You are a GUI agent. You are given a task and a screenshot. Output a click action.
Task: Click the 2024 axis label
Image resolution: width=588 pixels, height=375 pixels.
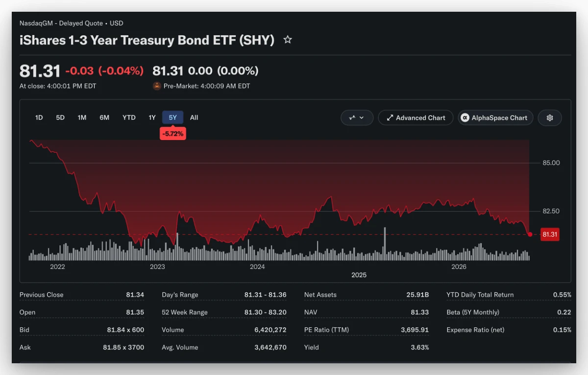257,267
